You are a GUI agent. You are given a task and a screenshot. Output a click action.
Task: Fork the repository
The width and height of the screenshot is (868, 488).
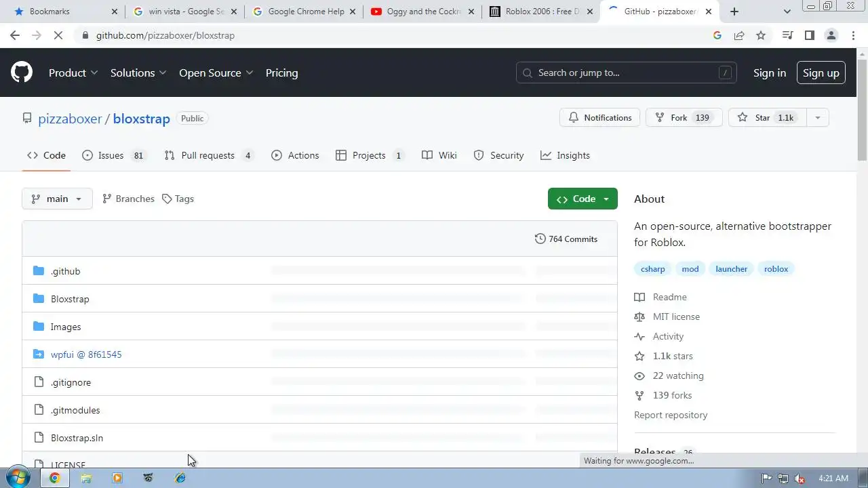684,118
